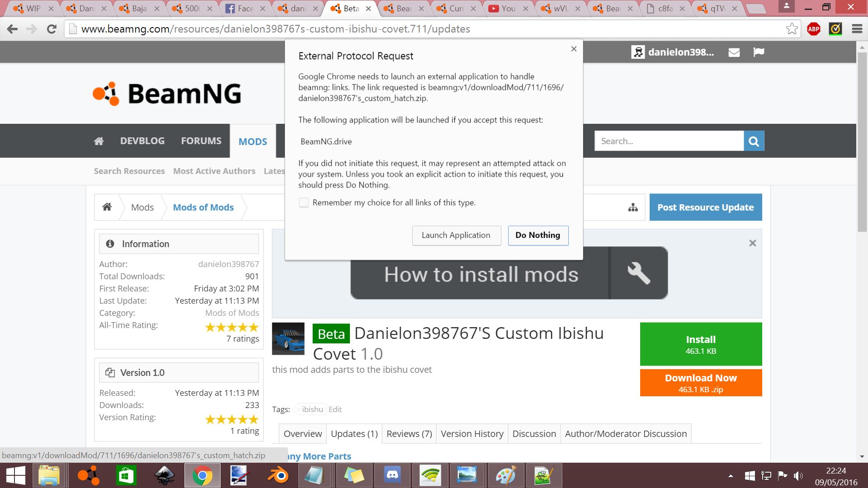Switch to the Updates (1) tab
The height and width of the screenshot is (488, 868).
[354, 434]
